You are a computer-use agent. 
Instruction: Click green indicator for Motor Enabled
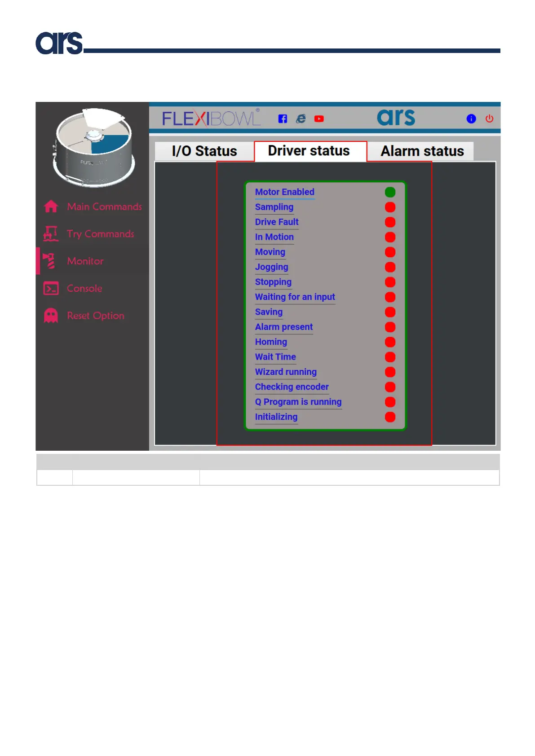click(x=390, y=192)
